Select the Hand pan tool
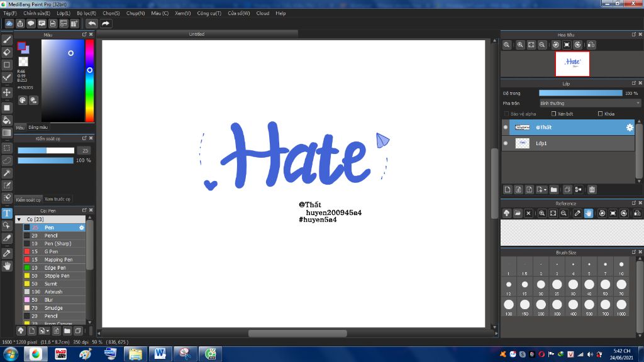The width and height of the screenshot is (644, 362). point(7,266)
